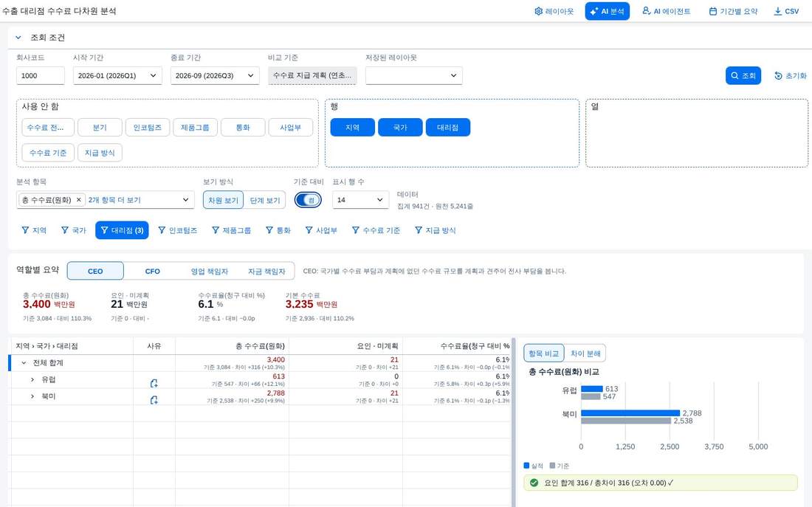Open the 제품그룹 filter
This screenshot has height=507, width=812.
tap(232, 230)
